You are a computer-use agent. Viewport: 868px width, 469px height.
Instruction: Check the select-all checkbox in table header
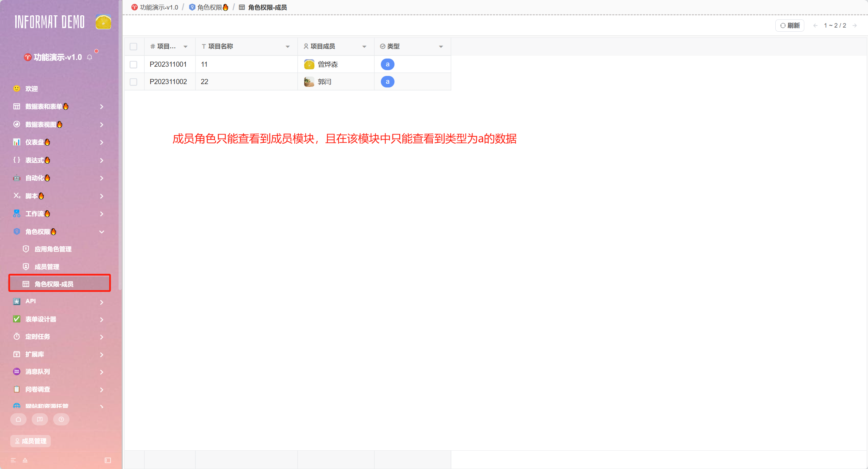pos(133,47)
